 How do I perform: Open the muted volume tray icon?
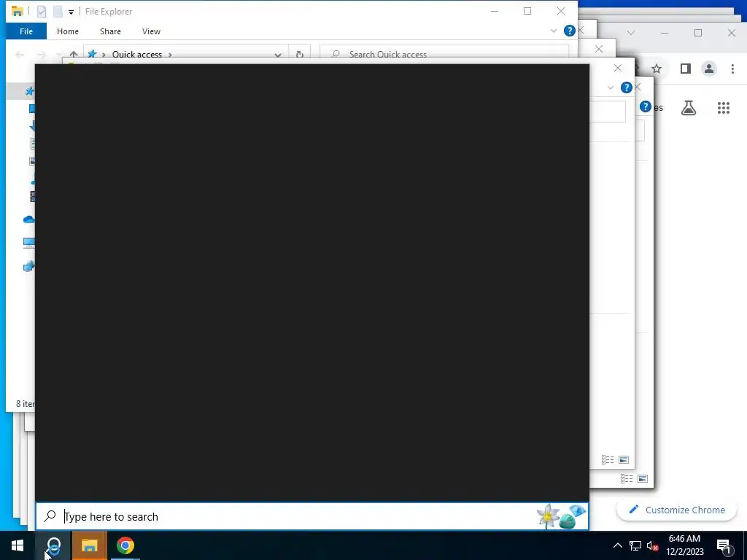652,545
